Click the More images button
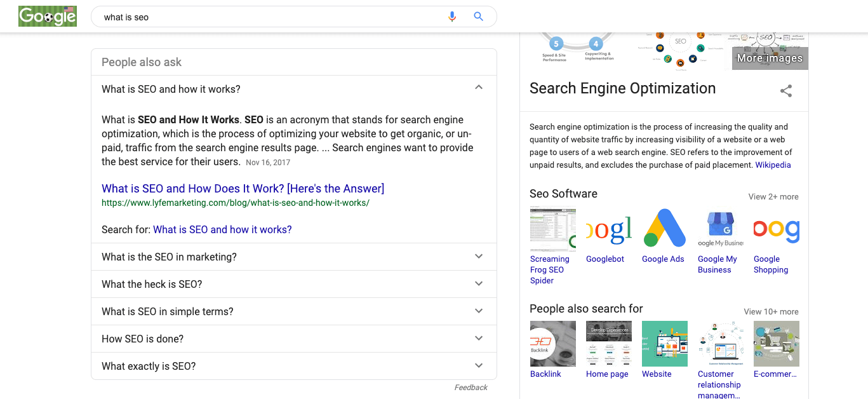868x399 pixels. click(x=769, y=58)
